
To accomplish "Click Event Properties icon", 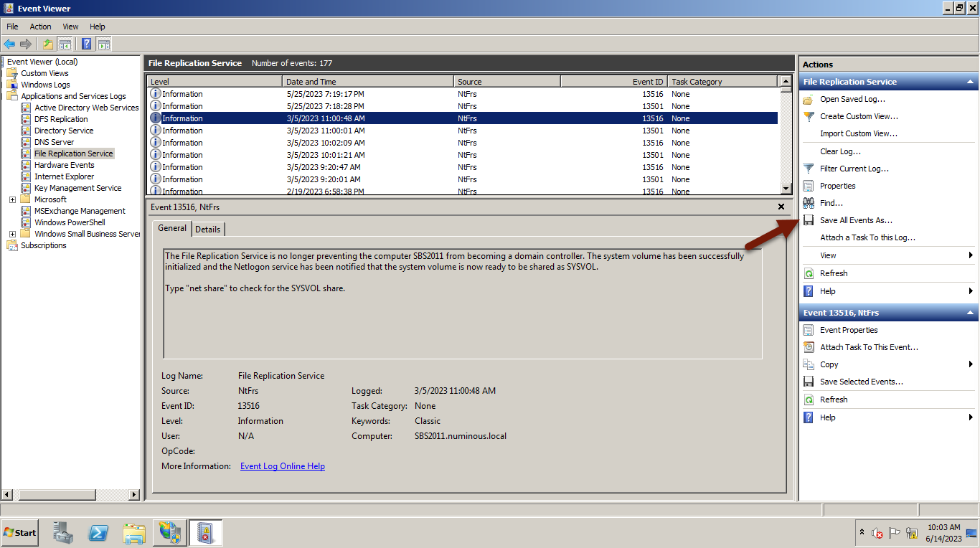I will coord(809,330).
